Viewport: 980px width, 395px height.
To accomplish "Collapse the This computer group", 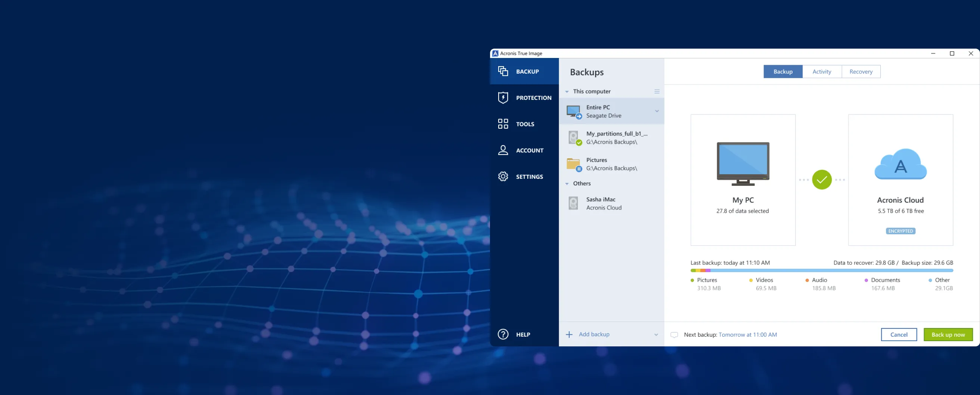I will coord(567,91).
